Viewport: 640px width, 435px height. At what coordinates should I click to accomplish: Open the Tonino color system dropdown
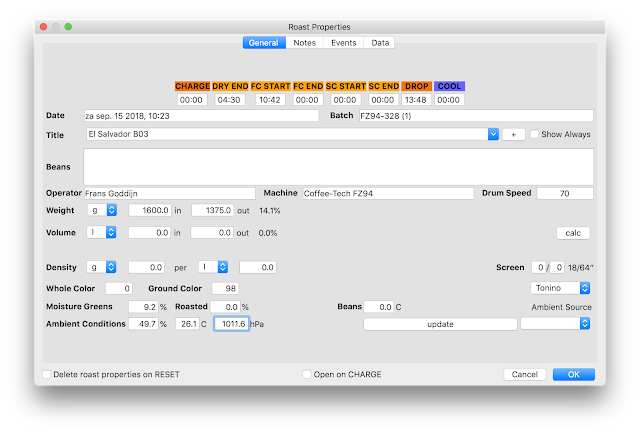click(560, 288)
